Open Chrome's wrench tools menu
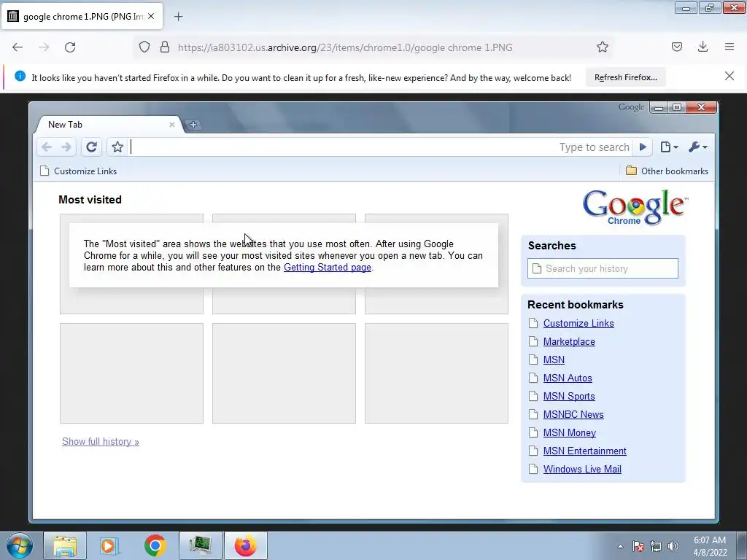The width and height of the screenshot is (747, 560). [x=698, y=147]
